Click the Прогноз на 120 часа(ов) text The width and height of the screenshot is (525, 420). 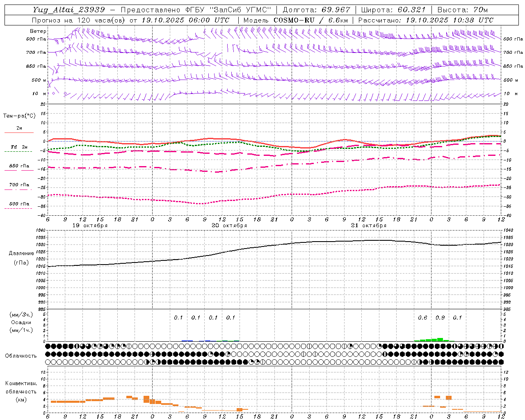click(x=79, y=20)
